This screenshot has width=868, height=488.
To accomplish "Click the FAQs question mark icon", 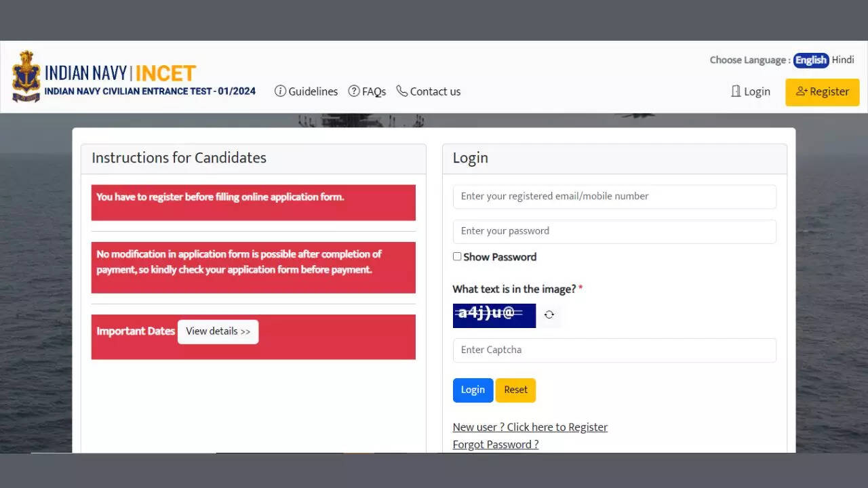I will 354,91.
